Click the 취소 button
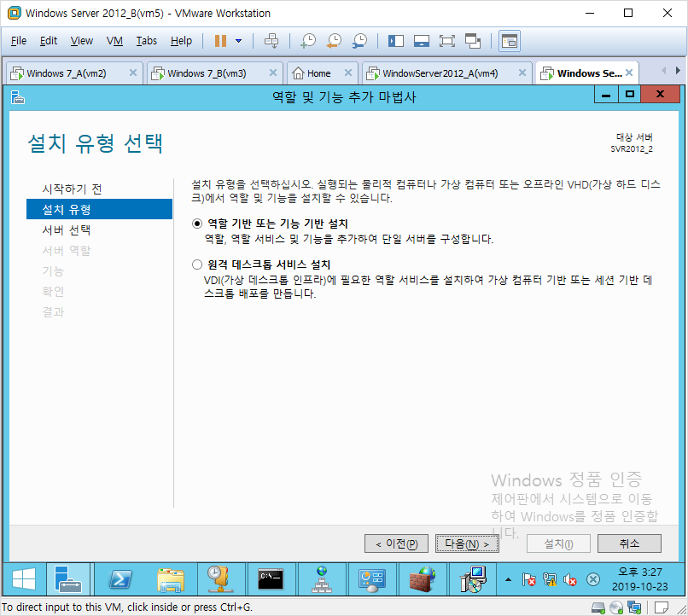The width and height of the screenshot is (688, 616). pyautogui.click(x=629, y=543)
